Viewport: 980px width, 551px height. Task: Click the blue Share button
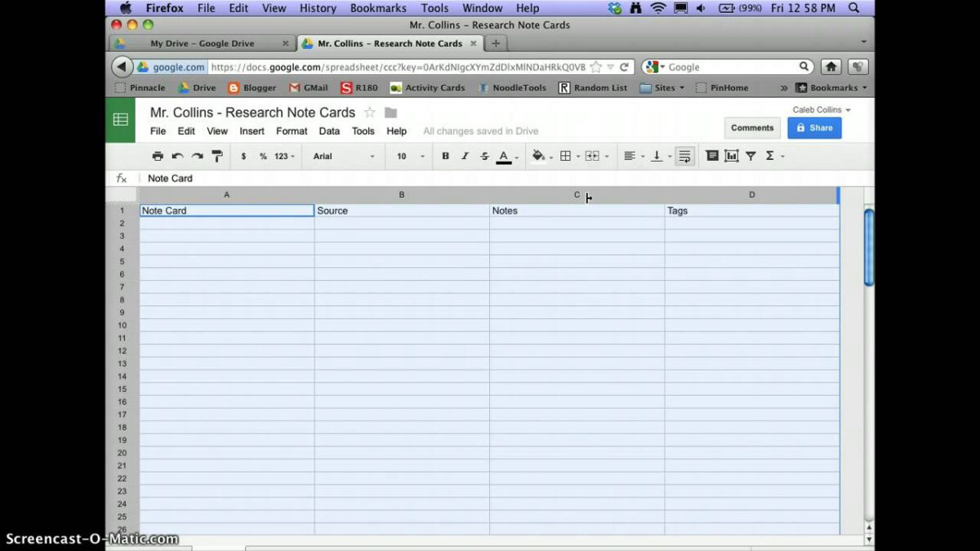pyautogui.click(x=814, y=127)
